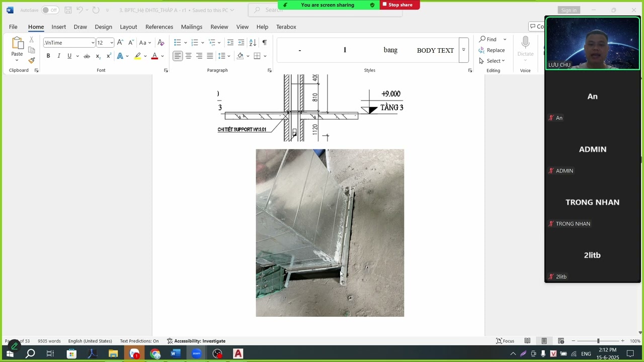The image size is (644, 362).
Task: Toggle Bold formatting
Action: click(48, 56)
